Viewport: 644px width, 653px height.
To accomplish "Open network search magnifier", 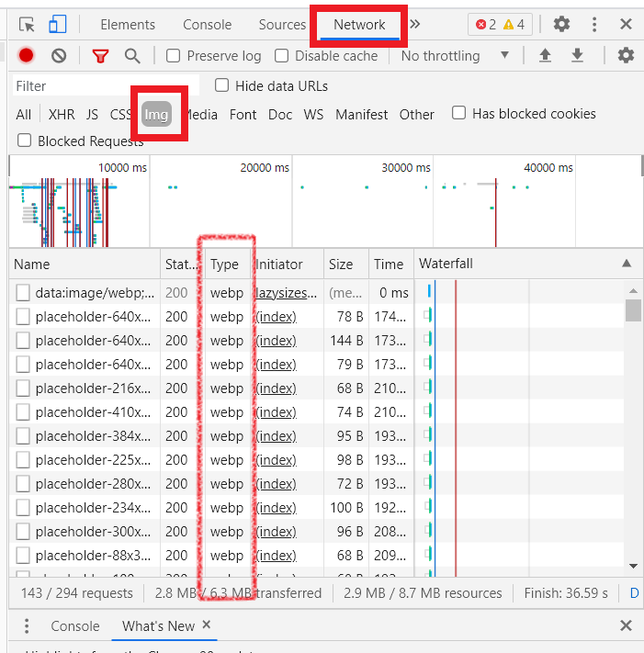I will coord(132,56).
